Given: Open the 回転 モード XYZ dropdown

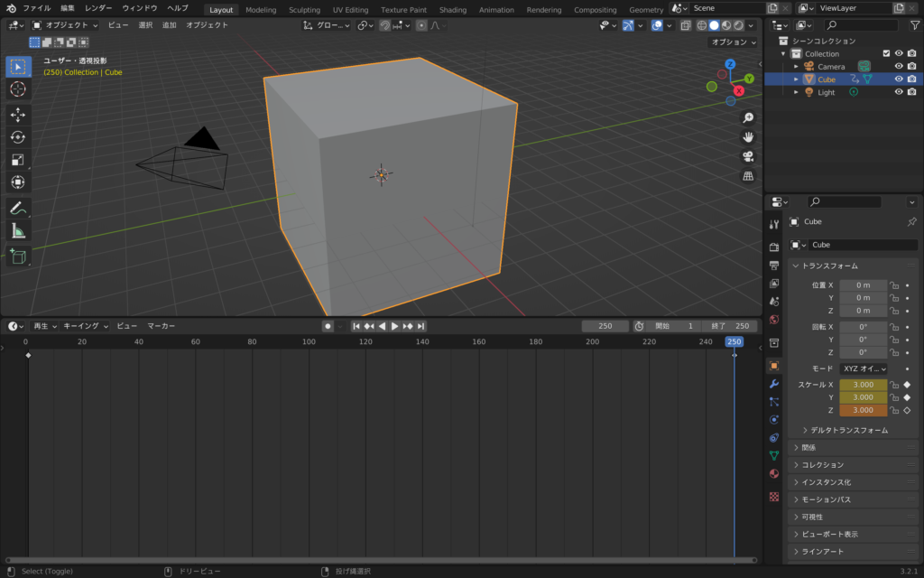Looking at the screenshot, I should coord(864,368).
